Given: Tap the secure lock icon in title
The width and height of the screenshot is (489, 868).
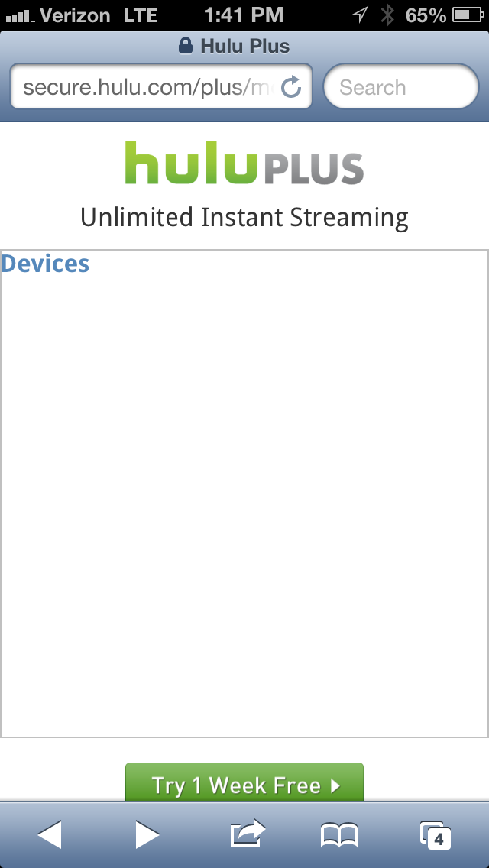Looking at the screenshot, I should (x=185, y=47).
